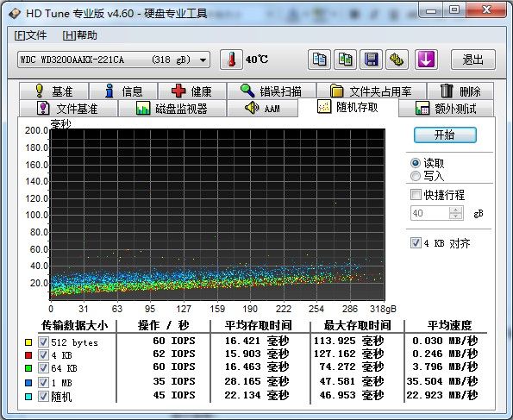
Task: Enable the 快捷行程 short stroke checkbox
Action: click(x=416, y=195)
